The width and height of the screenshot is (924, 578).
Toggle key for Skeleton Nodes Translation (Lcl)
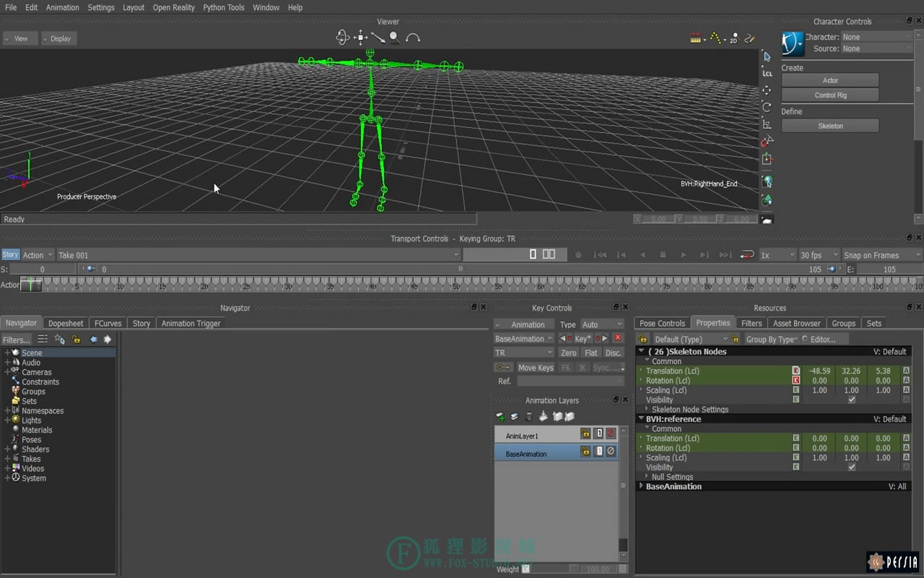pos(796,371)
